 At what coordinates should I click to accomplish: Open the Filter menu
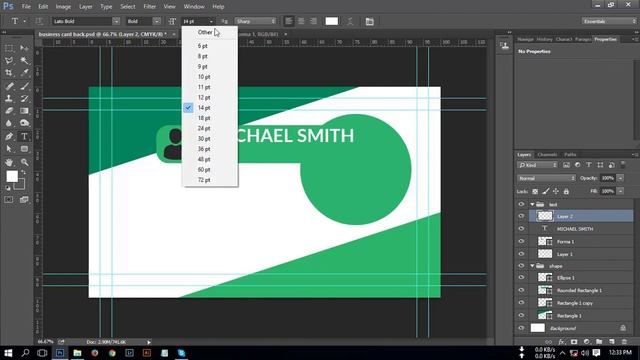click(149, 7)
